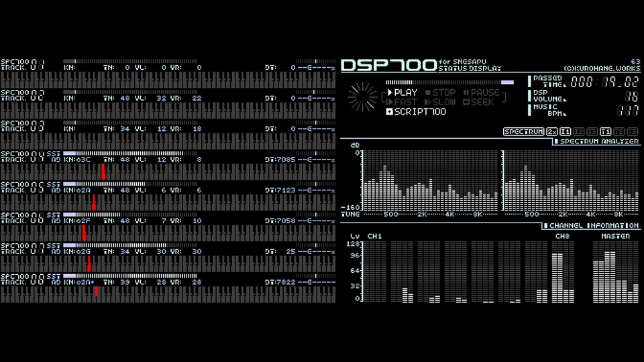Viewport: 644px width, 362px height.
Task: Enable the T1 spectrum option
Action: 605,132
